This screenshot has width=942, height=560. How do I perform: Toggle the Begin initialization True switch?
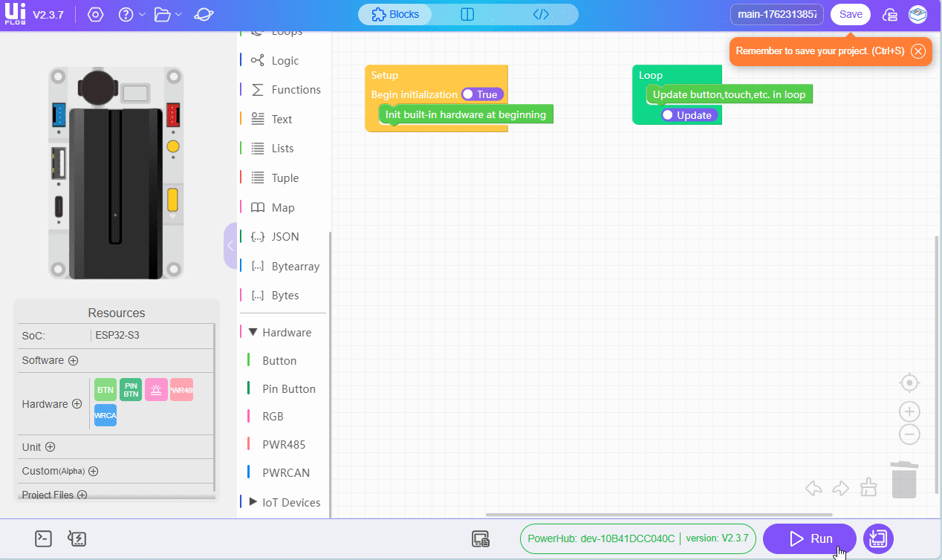(481, 94)
